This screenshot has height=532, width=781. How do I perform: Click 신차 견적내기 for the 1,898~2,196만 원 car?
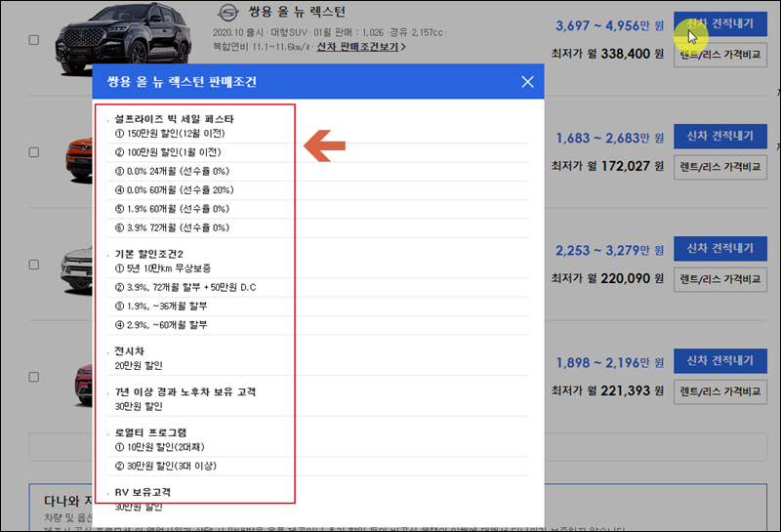pos(720,361)
